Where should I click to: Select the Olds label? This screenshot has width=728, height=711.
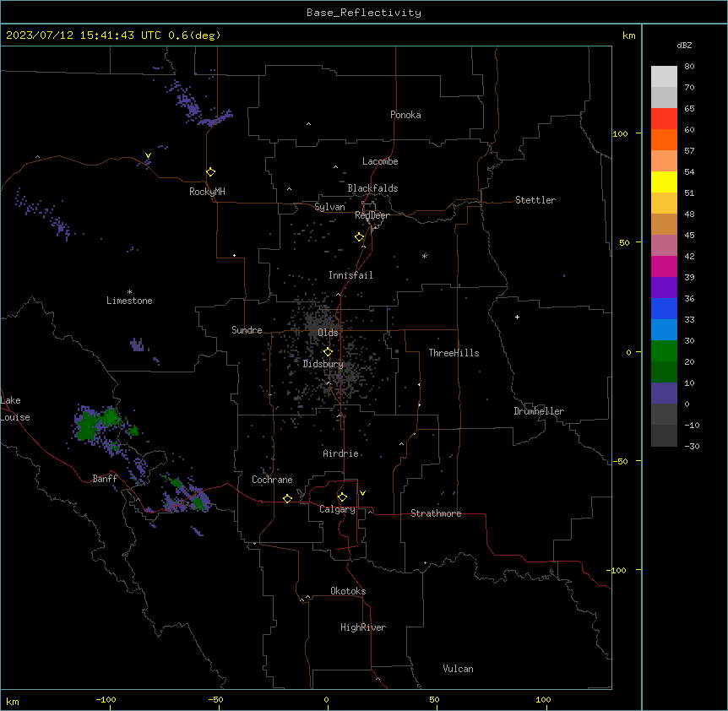click(x=328, y=333)
